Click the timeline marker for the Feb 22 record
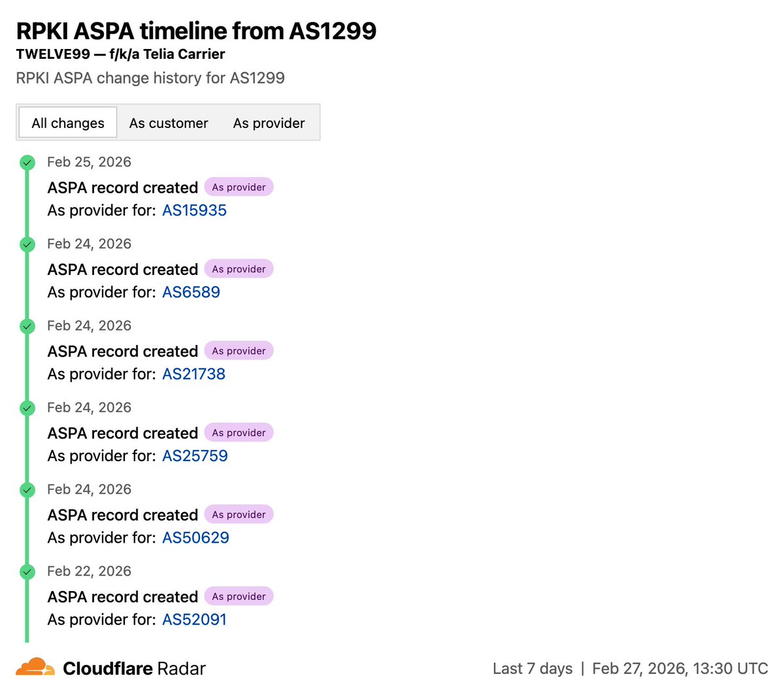The height and width of the screenshot is (693, 784). [27, 572]
